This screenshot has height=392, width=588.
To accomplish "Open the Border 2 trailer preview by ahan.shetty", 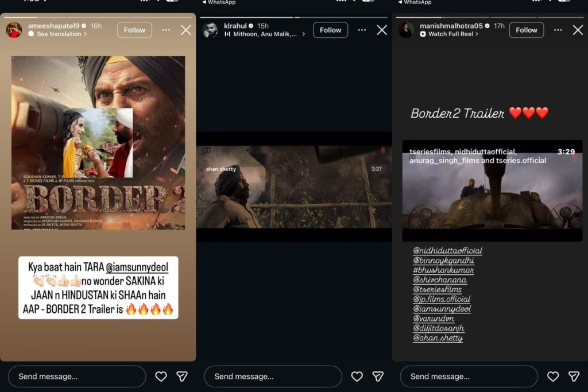I will tap(294, 187).
